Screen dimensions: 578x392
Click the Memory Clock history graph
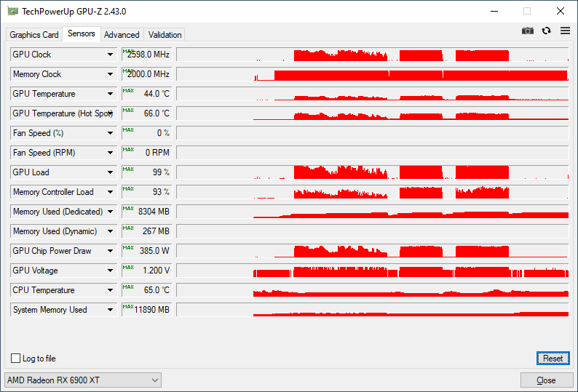373,74
